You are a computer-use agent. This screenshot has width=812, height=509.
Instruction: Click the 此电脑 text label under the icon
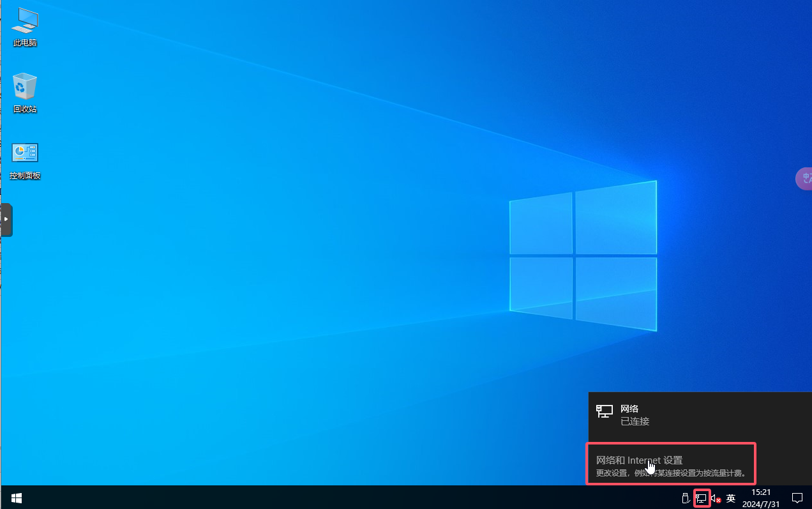[x=25, y=43]
